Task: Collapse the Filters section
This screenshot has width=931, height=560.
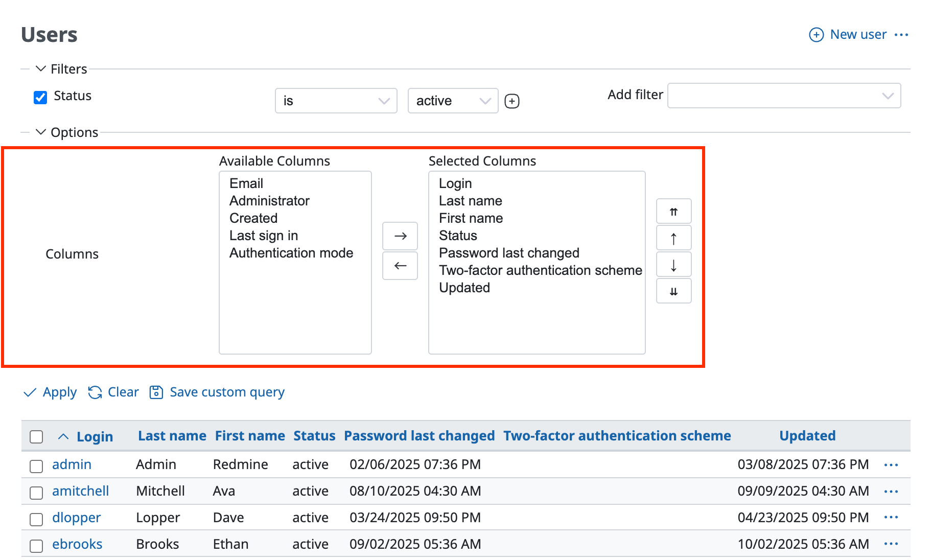Action: (61, 69)
